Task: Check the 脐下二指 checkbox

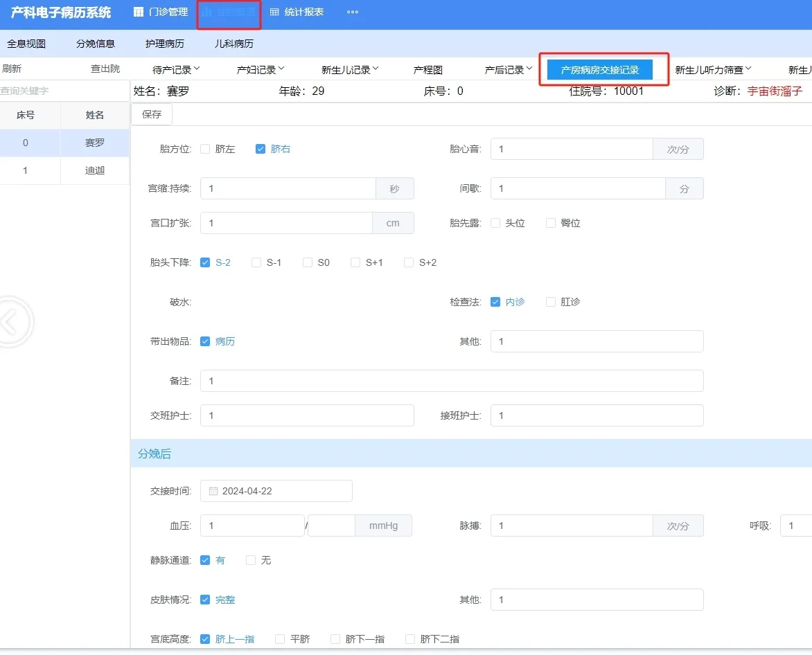Action: point(410,639)
